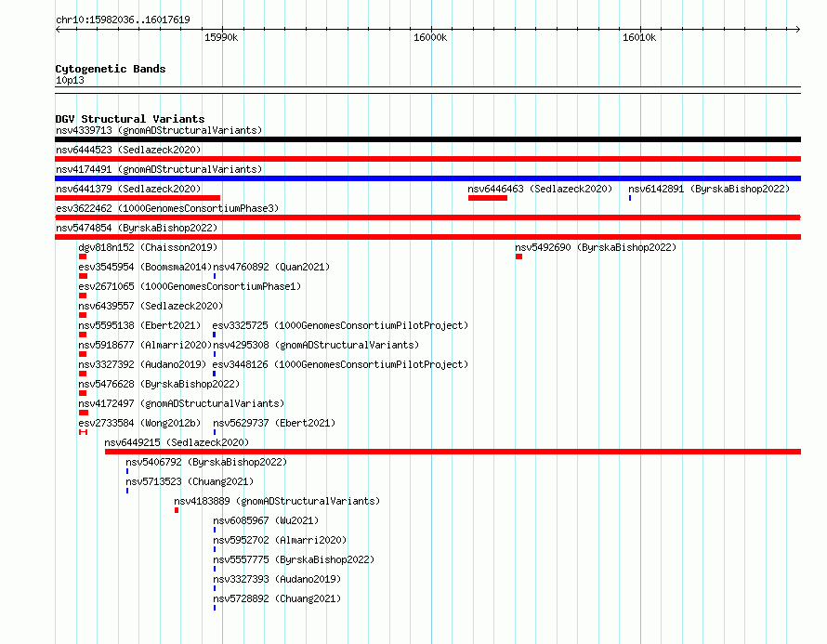Open nsv5476628 (ByrskaBishop2022) variant label
The image size is (827, 644).
(159, 384)
